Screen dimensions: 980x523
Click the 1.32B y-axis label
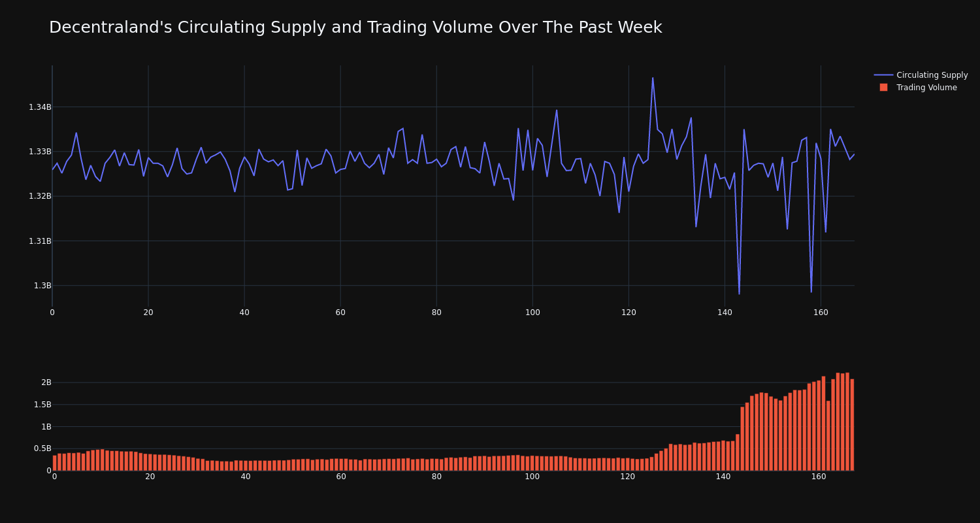tap(40, 196)
